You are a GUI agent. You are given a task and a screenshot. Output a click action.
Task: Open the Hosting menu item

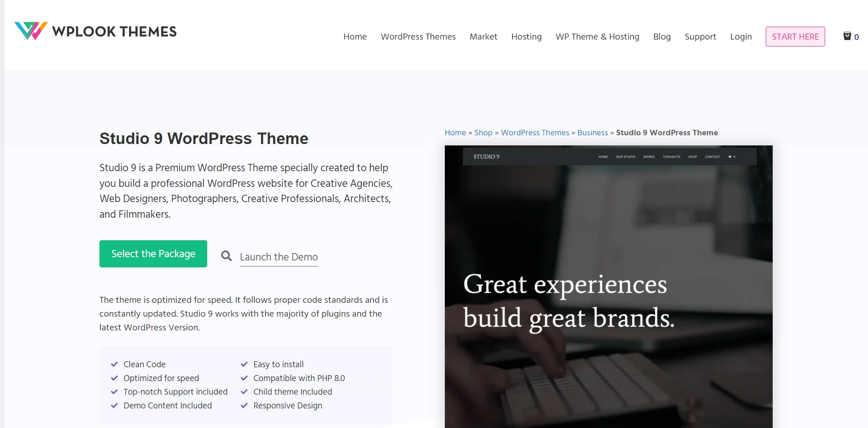[x=526, y=36]
